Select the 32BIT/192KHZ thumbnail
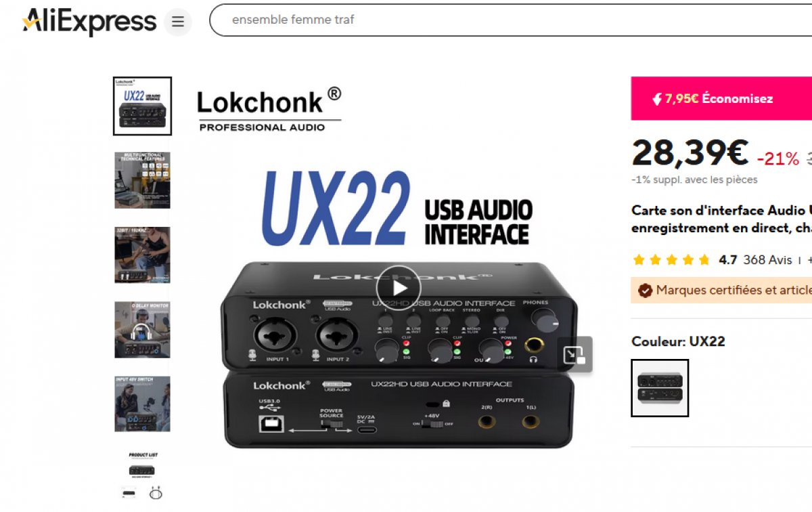This screenshot has height=512, width=812. (142, 255)
